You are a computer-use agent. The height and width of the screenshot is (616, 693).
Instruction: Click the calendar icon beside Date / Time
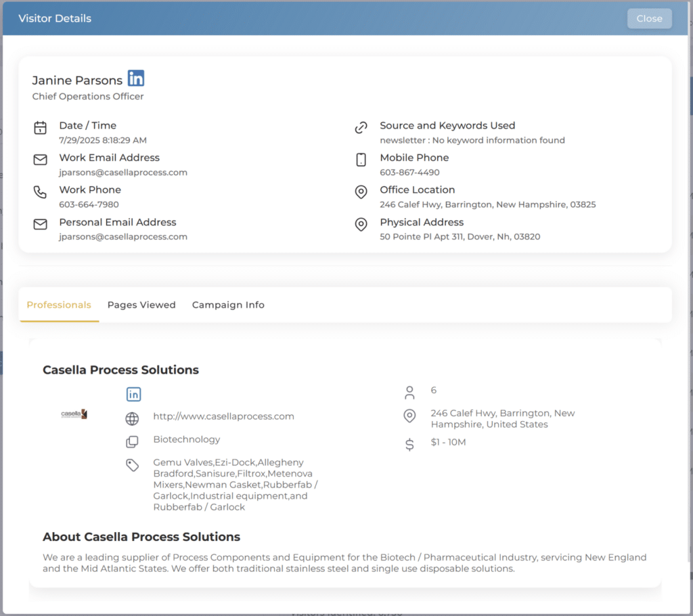click(41, 127)
